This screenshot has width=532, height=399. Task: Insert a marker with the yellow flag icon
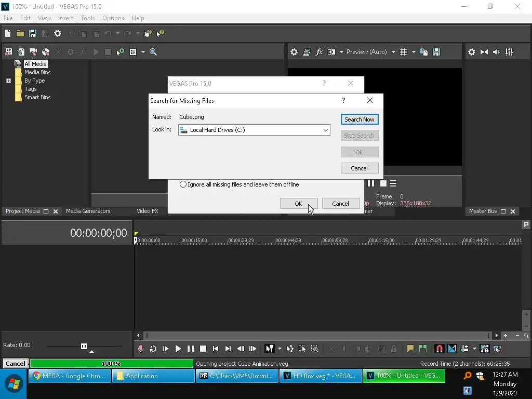(x=410, y=349)
